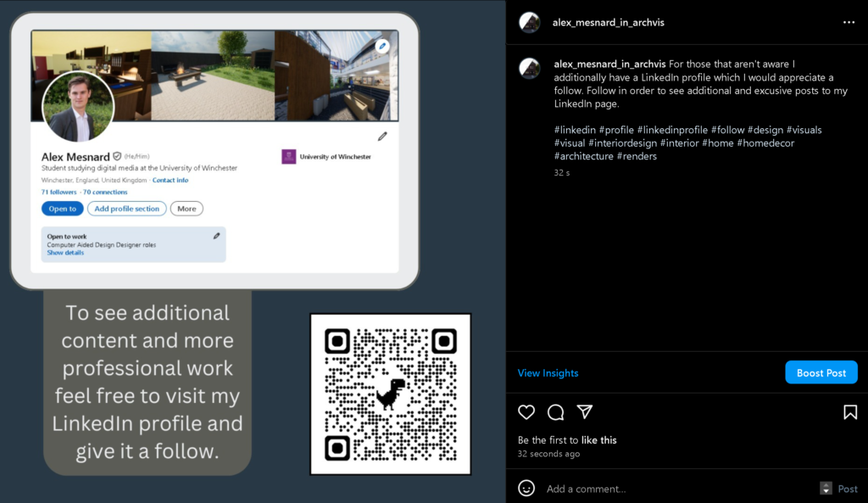Viewport: 868px width, 503px height.
Task: Open the #design hashtag
Action: coord(765,130)
